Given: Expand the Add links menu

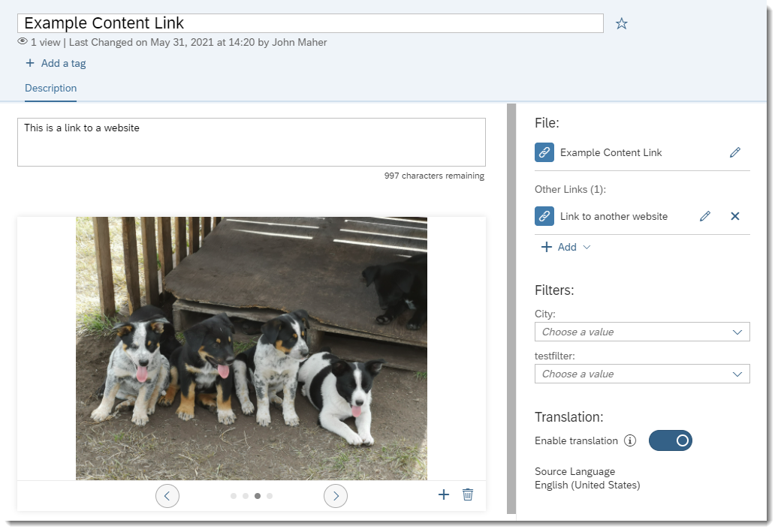Looking at the screenshot, I should [x=566, y=247].
